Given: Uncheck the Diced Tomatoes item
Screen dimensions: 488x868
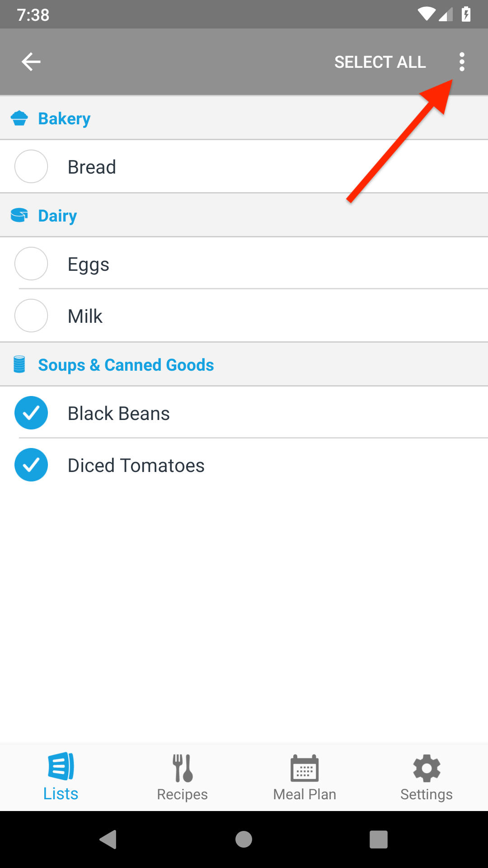Looking at the screenshot, I should [x=31, y=465].
